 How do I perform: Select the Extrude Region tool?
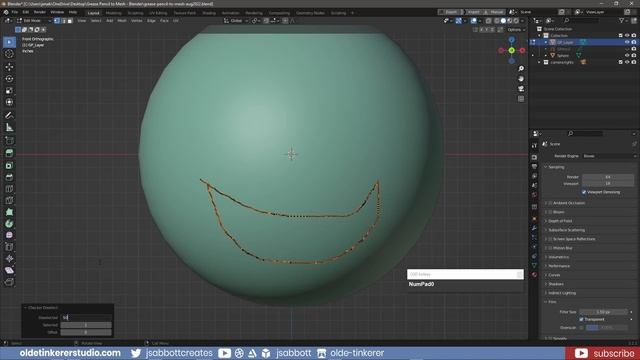(x=9, y=153)
